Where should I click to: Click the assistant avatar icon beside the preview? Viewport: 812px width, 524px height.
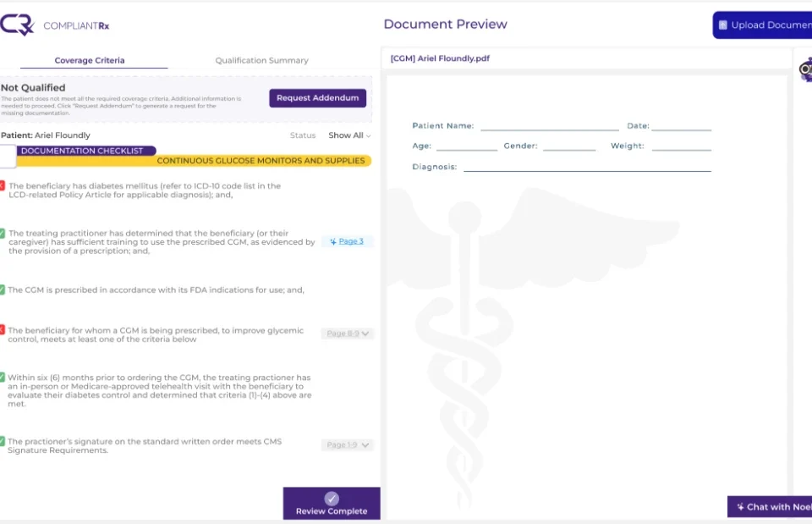(x=806, y=70)
